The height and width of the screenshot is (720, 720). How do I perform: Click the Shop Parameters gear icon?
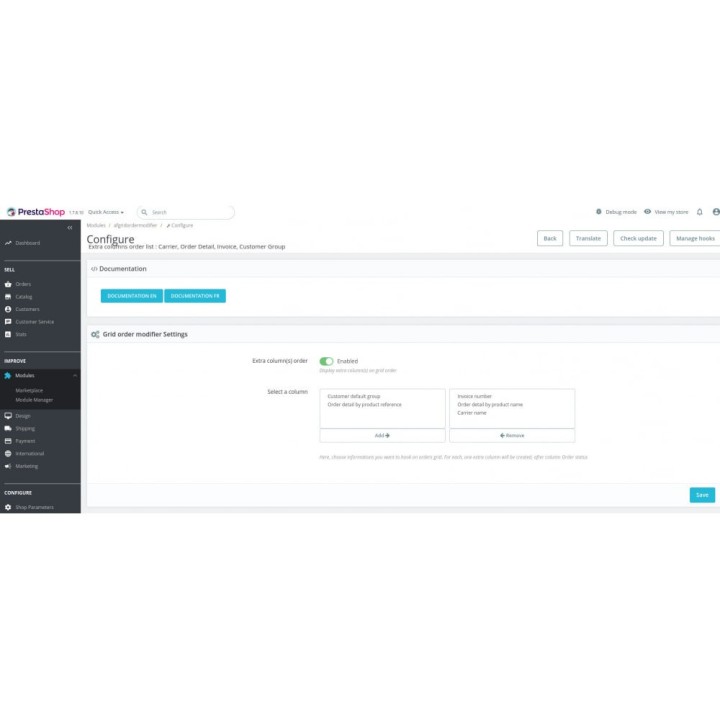pos(8,507)
